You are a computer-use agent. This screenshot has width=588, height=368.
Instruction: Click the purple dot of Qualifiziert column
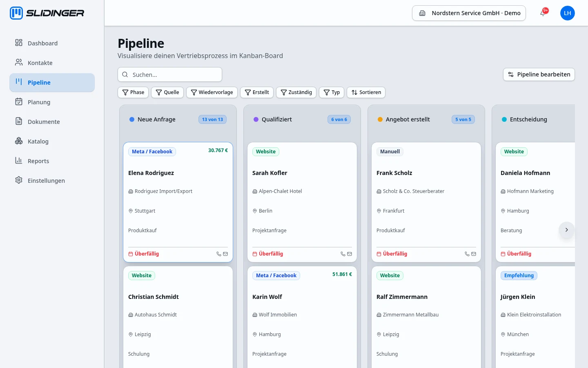[x=256, y=119]
